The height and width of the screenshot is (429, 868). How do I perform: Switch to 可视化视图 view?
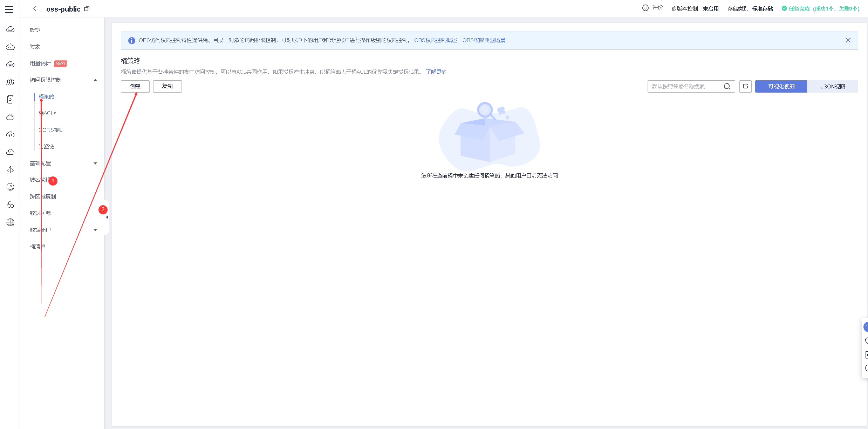click(x=781, y=86)
